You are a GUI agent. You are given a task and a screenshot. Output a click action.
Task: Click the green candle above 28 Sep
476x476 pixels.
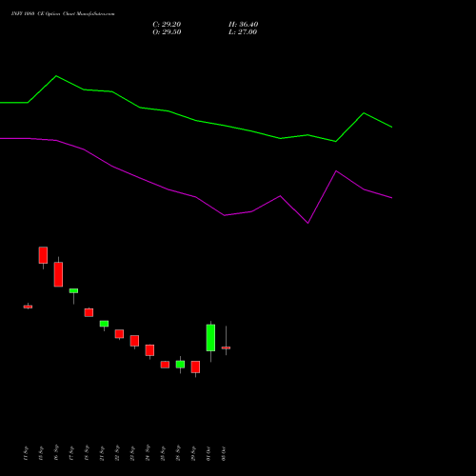pos(180,365)
